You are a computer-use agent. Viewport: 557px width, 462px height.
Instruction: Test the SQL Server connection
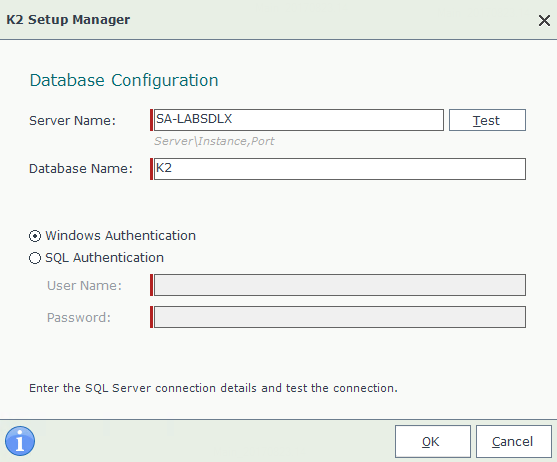tap(487, 120)
